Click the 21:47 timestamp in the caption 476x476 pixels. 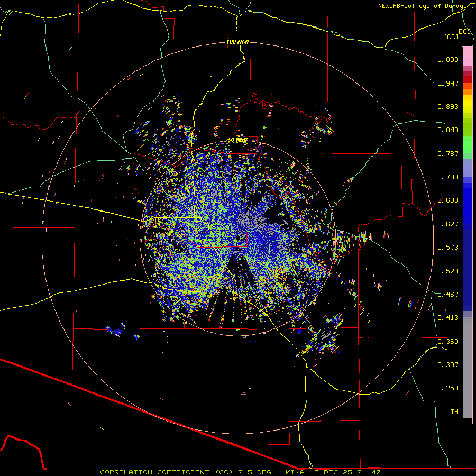pyautogui.click(x=369, y=472)
